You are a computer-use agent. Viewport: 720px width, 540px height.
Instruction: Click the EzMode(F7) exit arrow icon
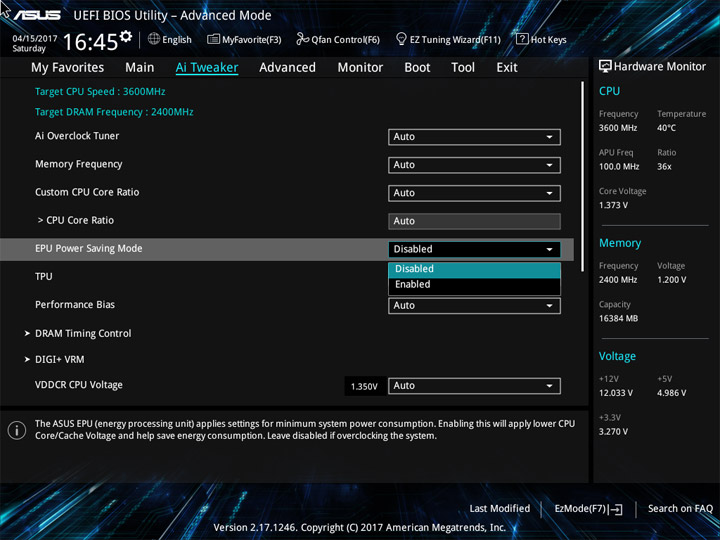coord(616,509)
